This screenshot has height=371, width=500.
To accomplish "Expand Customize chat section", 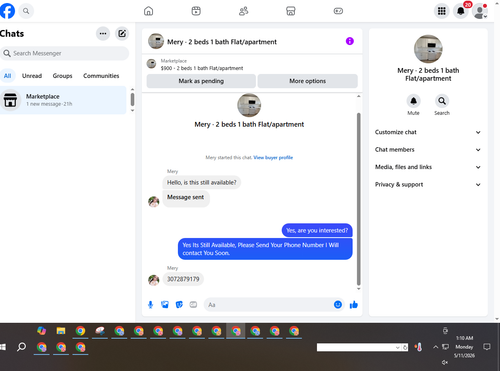I will pos(428,132).
